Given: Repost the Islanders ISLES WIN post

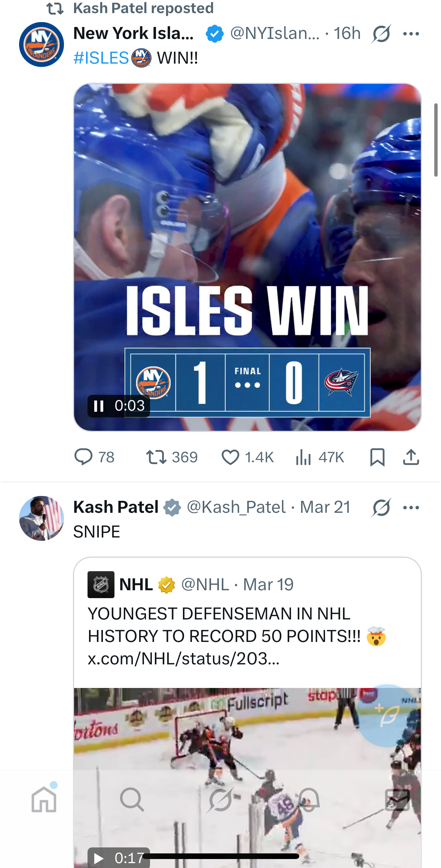Looking at the screenshot, I should (x=156, y=457).
